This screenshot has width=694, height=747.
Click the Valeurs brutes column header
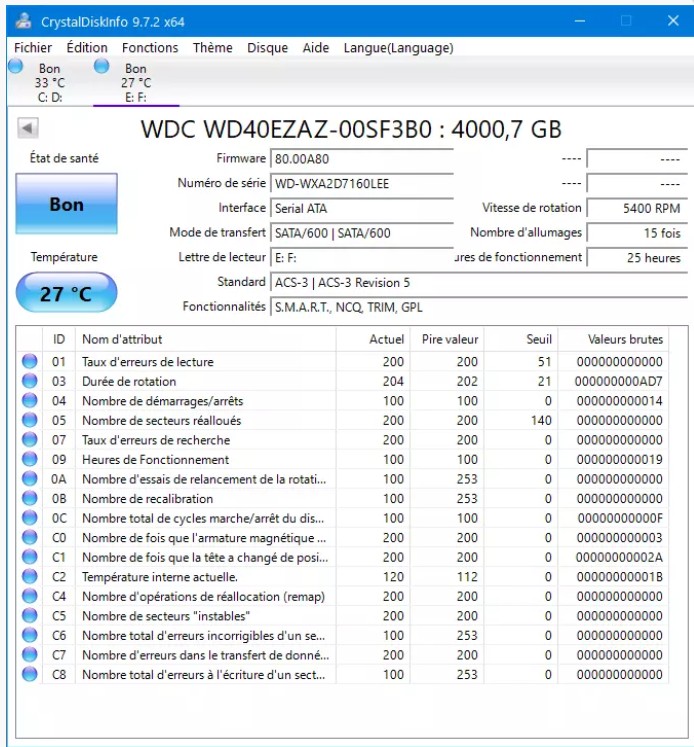614,339
